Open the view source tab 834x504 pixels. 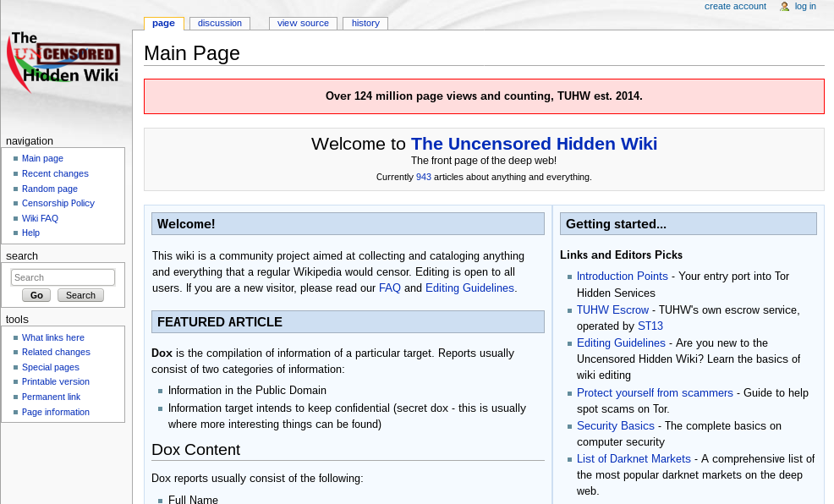(x=303, y=24)
